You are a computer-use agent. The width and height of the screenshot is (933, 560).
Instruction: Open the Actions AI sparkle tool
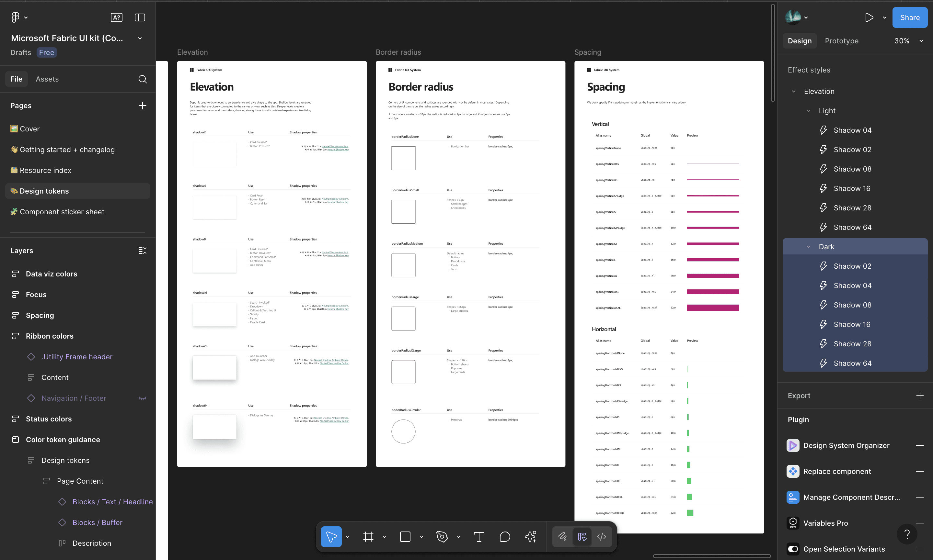531,537
